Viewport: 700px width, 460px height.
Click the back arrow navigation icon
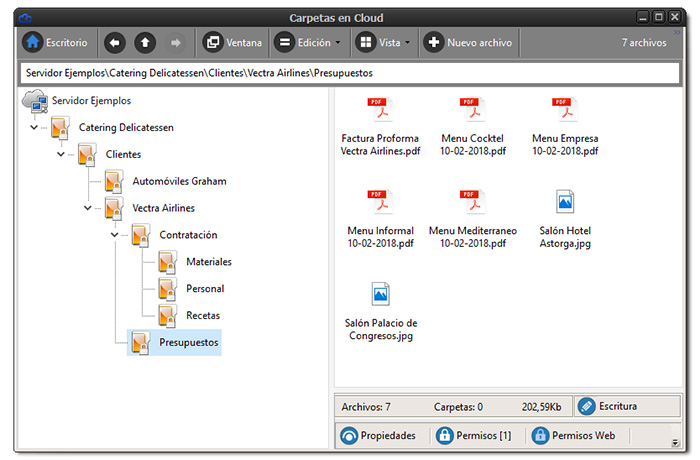tap(115, 43)
